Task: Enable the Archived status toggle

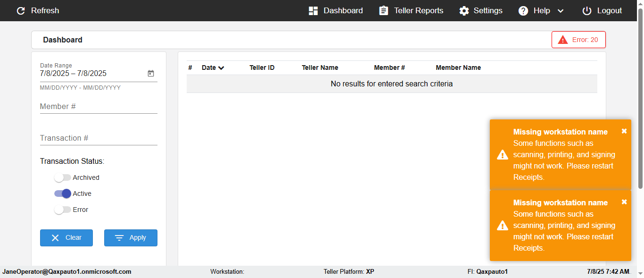Action: [63, 178]
